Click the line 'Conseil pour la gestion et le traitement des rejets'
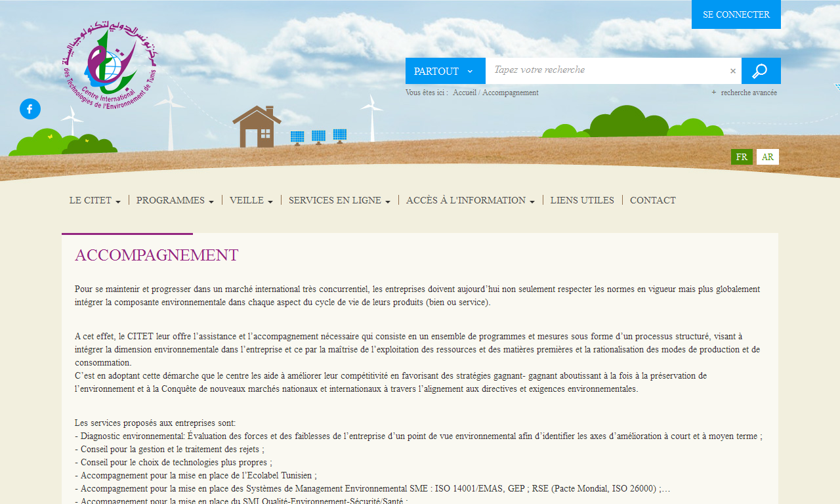Image resolution: width=840 pixels, height=504 pixels. pos(169,450)
